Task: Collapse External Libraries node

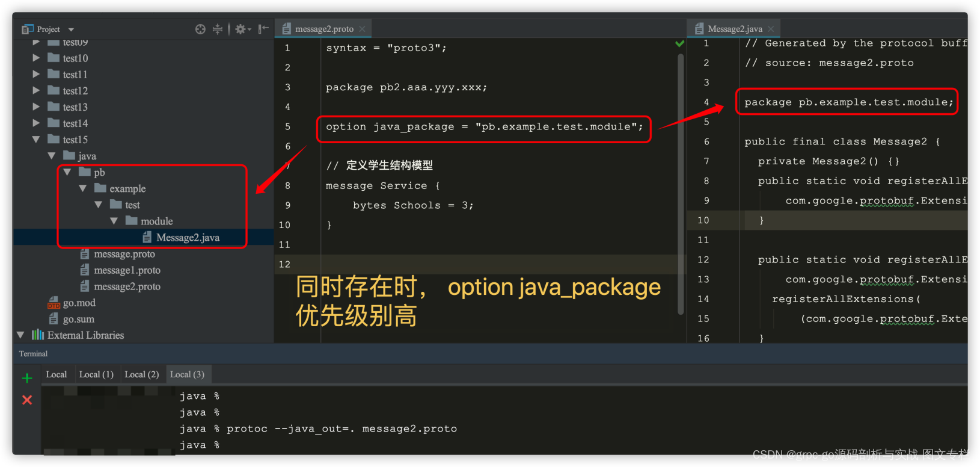Action: pos(20,335)
